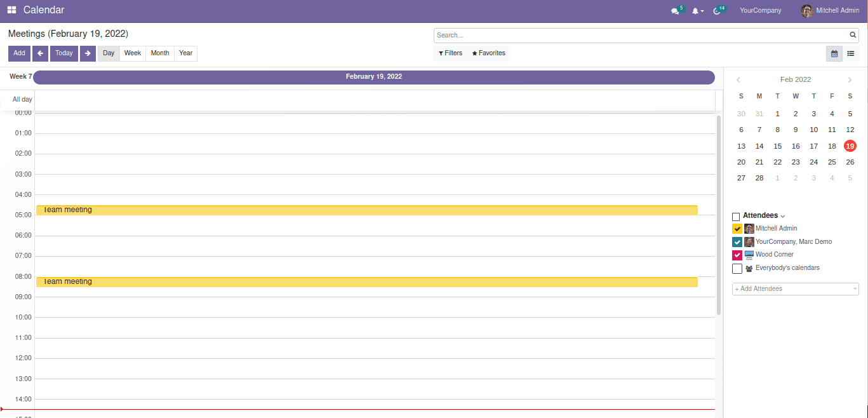Go to previous day with left arrow

(x=40, y=53)
